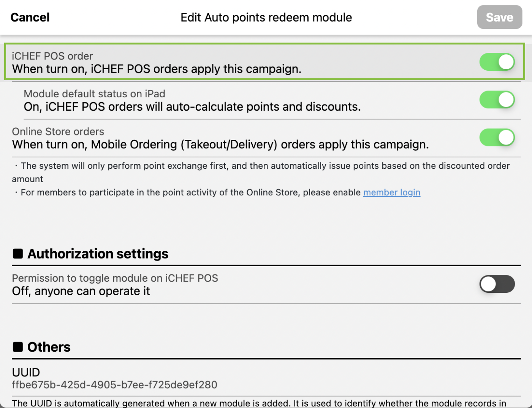
Task: Open the member login link
Action: point(391,192)
